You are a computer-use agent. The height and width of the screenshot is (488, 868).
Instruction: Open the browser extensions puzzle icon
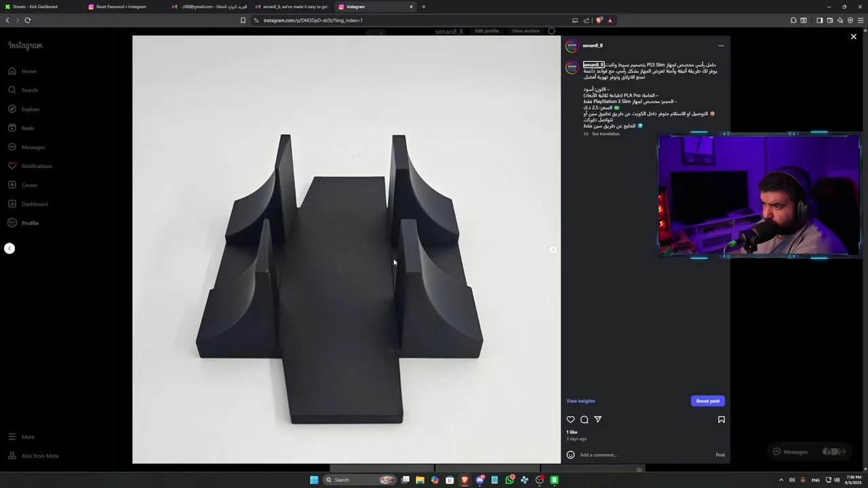click(793, 20)
